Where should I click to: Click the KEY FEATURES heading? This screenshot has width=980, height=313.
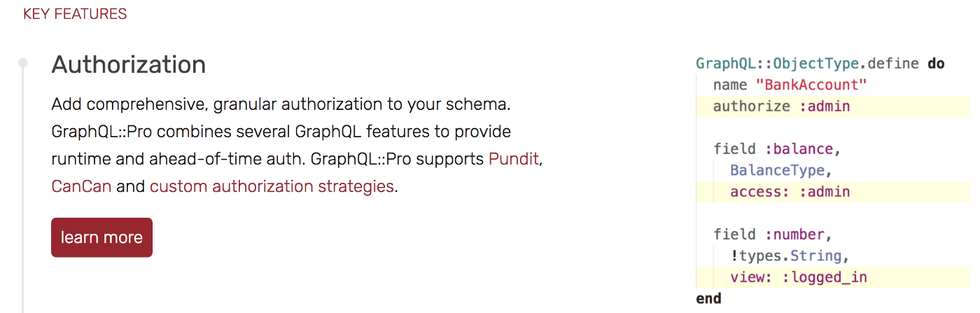tap(75, 14)
